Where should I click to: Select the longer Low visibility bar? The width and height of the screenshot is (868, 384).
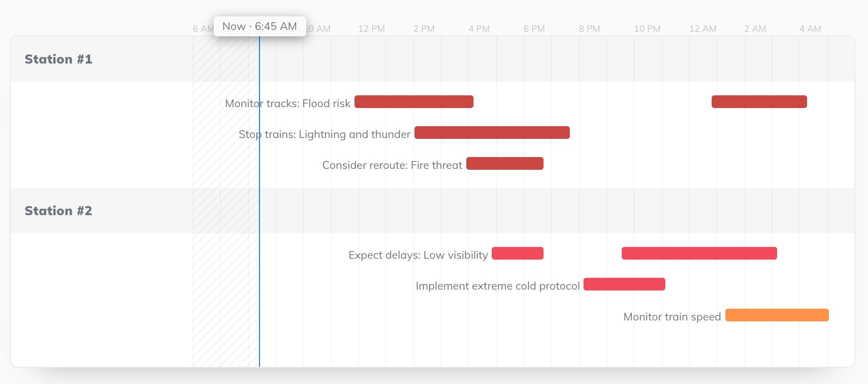point(699,253)
